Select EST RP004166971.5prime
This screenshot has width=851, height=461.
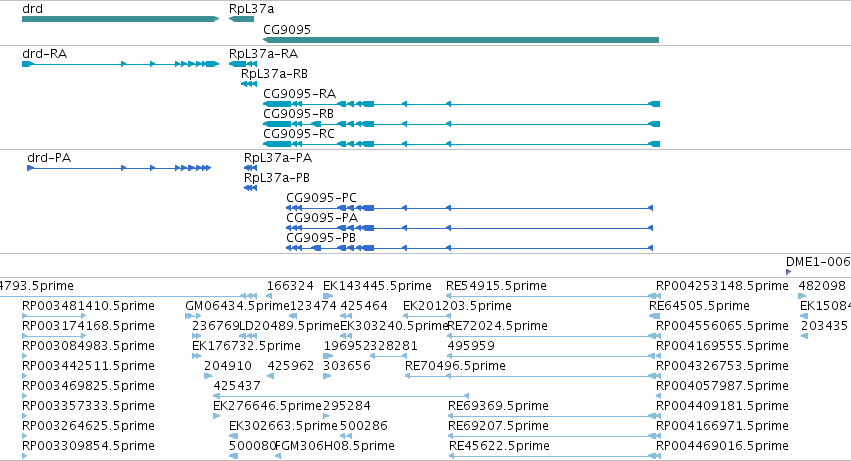point(722,426)
